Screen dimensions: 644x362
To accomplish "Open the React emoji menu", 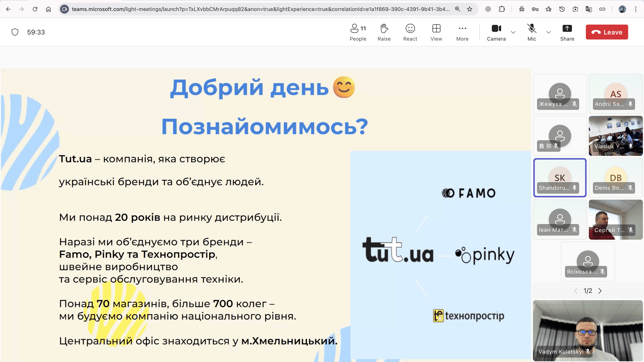I will pos(410,32).
